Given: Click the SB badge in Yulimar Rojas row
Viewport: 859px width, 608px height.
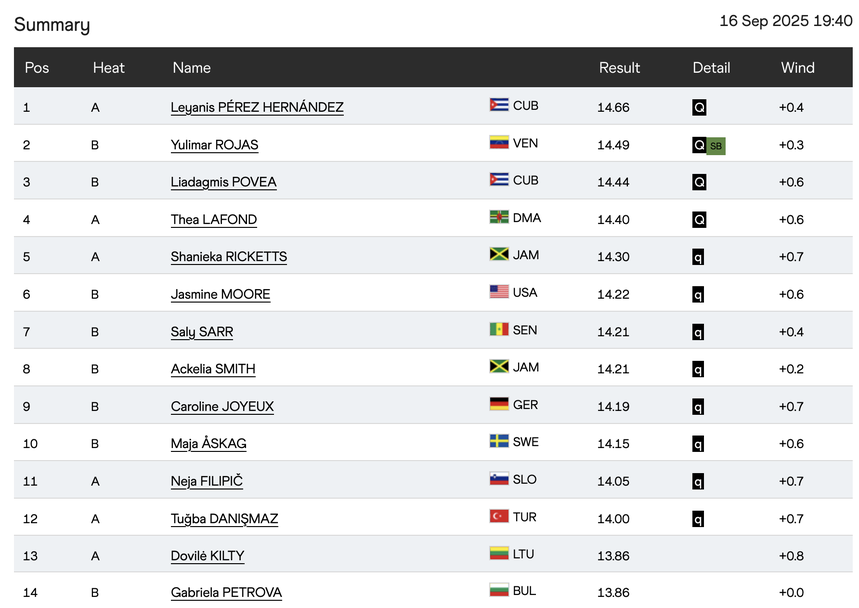Looking at the screenshot, I should tap(716, 146).
